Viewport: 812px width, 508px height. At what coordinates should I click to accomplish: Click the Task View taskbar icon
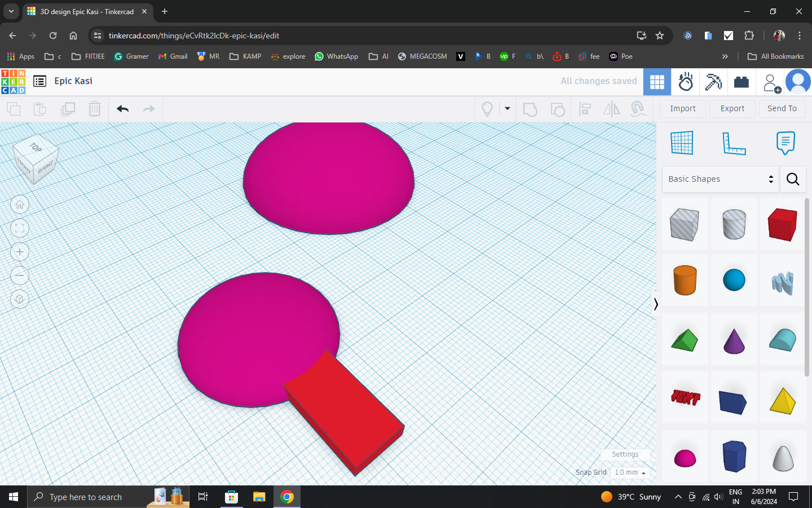point(203,497)
